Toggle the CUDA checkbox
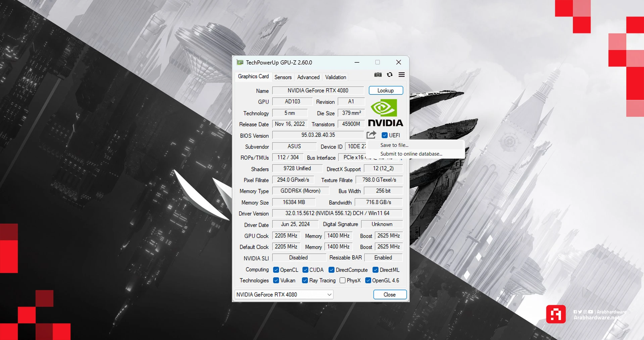The image size is (644, 340). point(305,270)
